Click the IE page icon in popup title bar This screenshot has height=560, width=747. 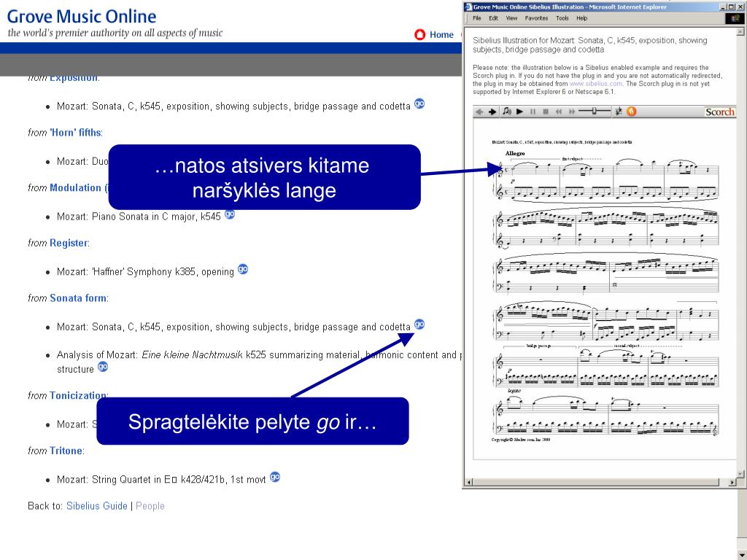(468, 7)
